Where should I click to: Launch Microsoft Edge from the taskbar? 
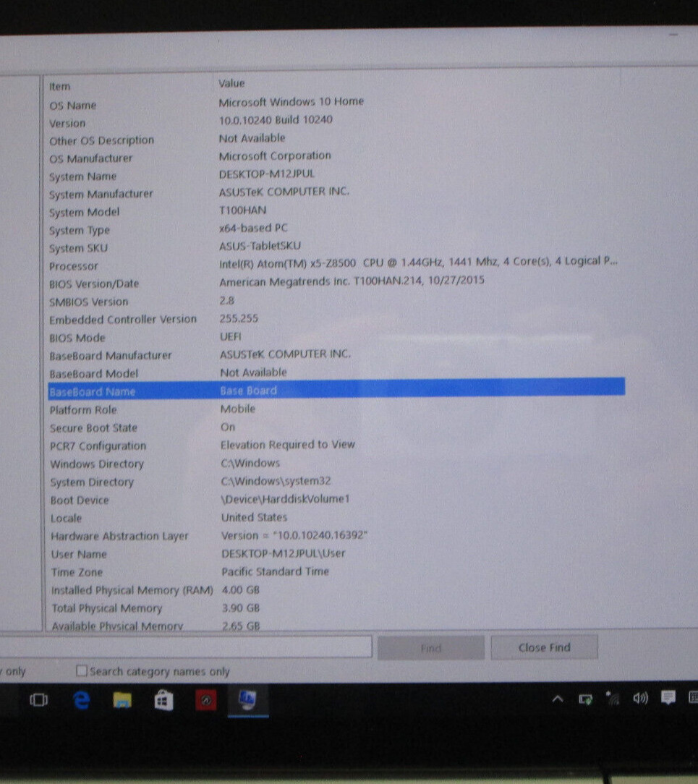pos(81,699)
